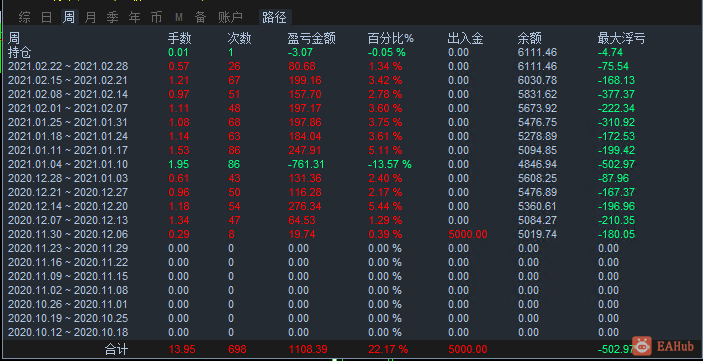Click the 67 trade count cell
This screenshot has height=361, width=703.
coord(234,80)
